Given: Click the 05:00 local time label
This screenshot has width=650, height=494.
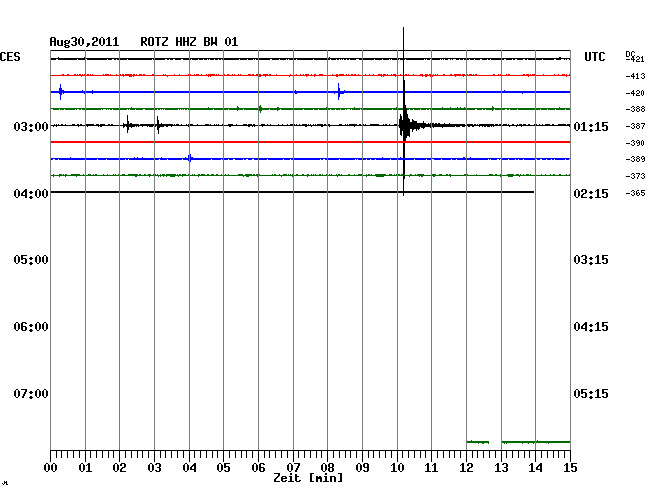Looking at the screenshot, I should point(31,260).
